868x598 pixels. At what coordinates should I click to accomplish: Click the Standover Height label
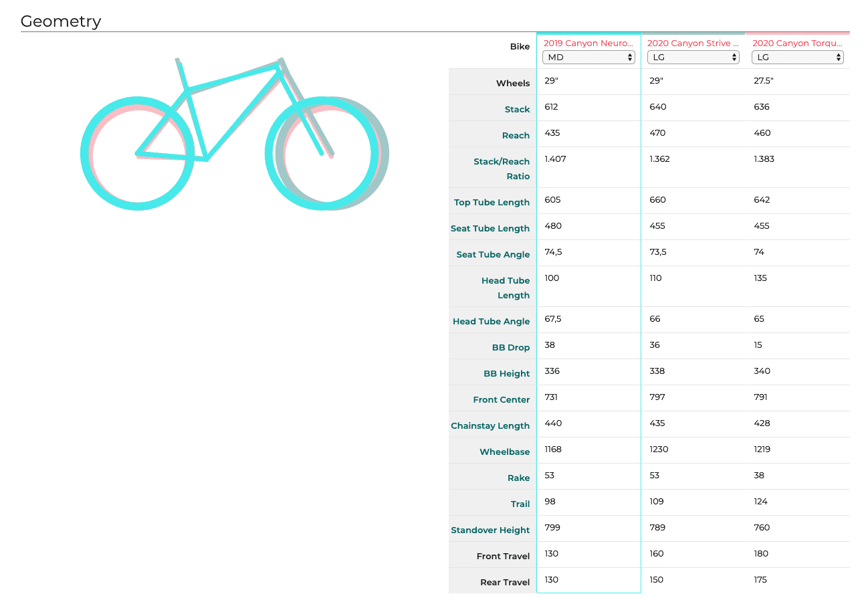pos(490,530)
